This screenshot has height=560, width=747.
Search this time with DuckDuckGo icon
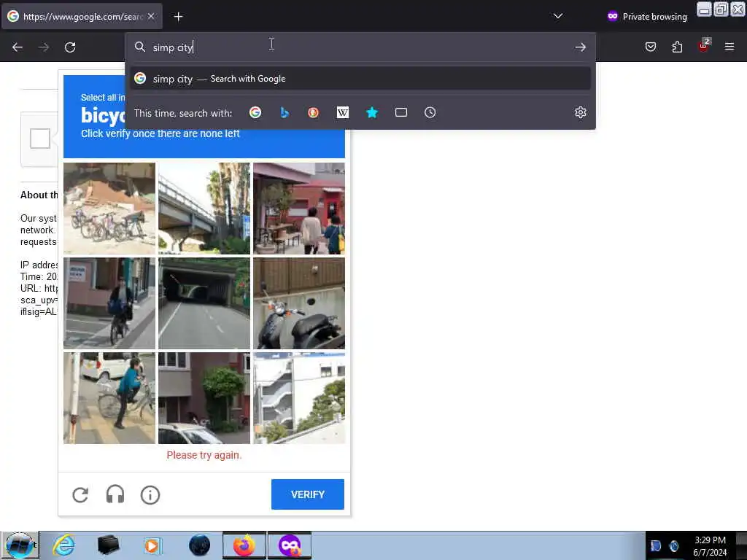pyautogui.click(x=314, y=112)
